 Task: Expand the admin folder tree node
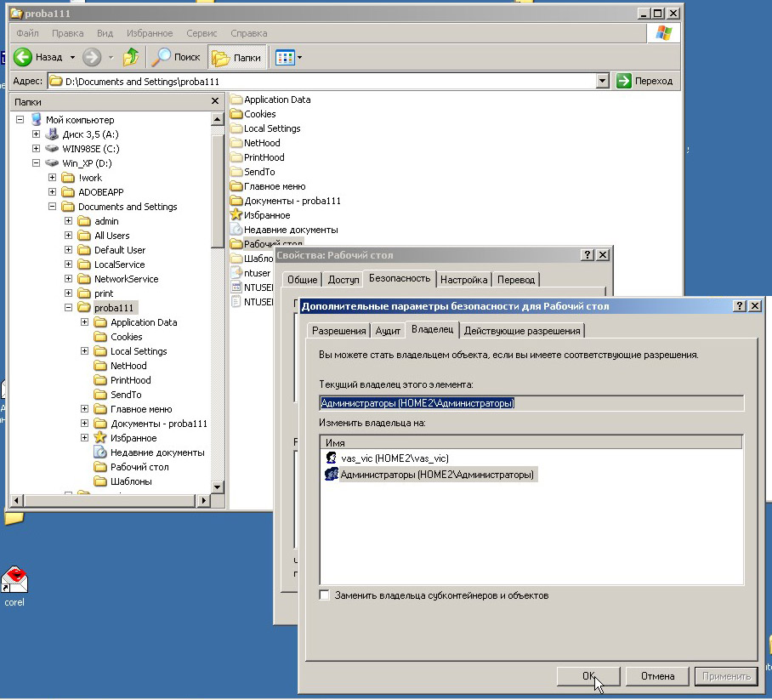coord(69,221)
